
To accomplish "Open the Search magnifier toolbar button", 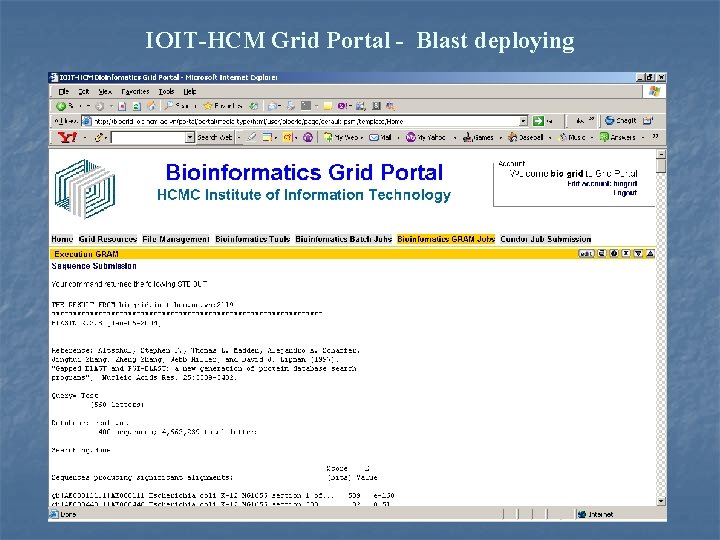I will [x=180, y=106].
